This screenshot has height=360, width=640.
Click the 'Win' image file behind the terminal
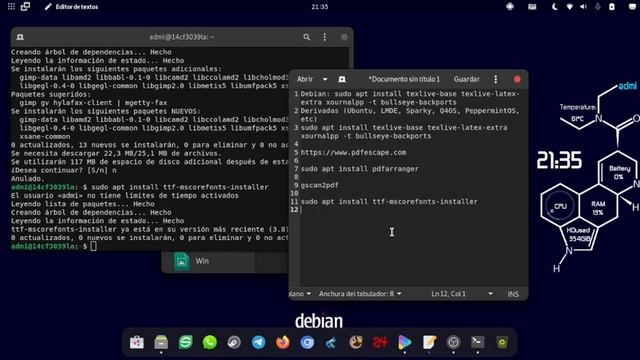(x=208, y=261)
